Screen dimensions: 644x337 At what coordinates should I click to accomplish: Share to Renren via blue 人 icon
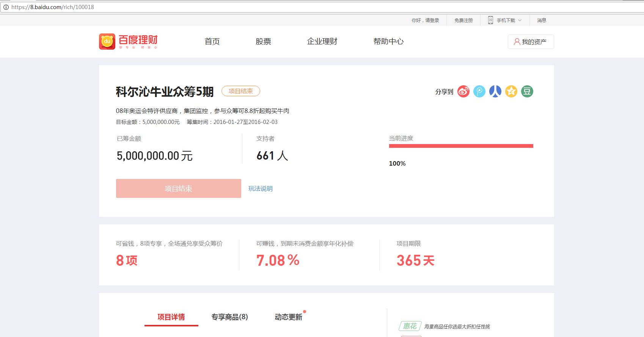click(x=495, y=91)
